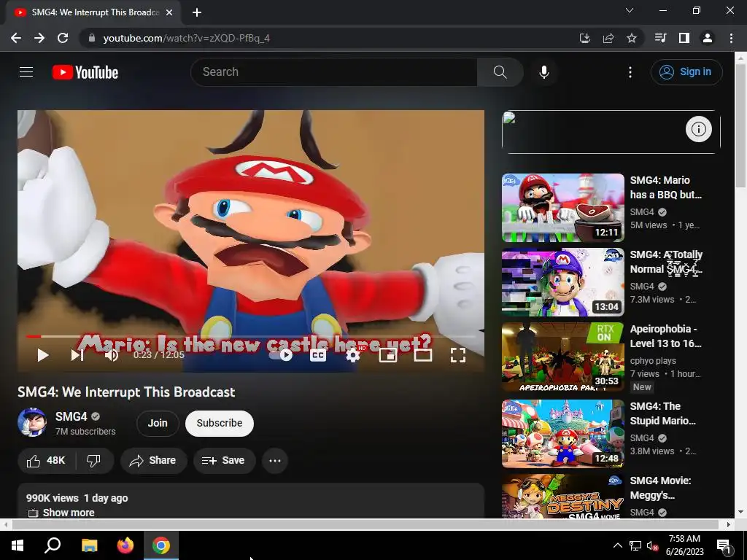Screen dimensions: 747x560
Task: Open Chrome three-dot menu
Action: pyautogui.click(x=731, y=38)
